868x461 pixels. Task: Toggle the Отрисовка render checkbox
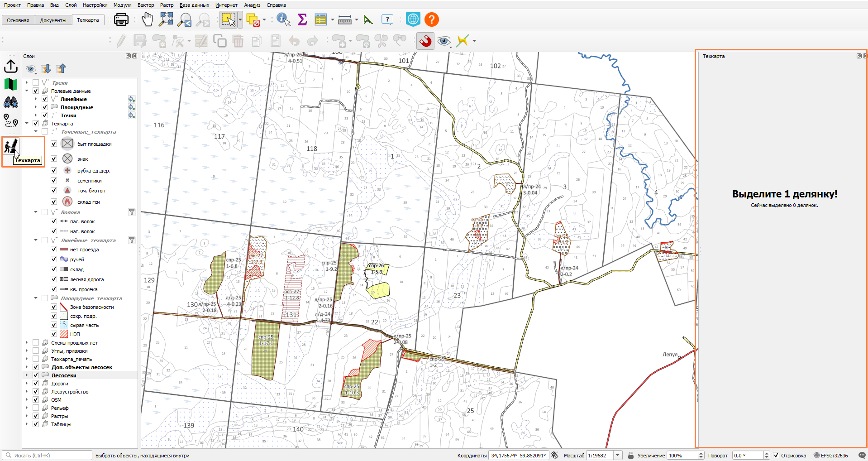click(776, 455)
